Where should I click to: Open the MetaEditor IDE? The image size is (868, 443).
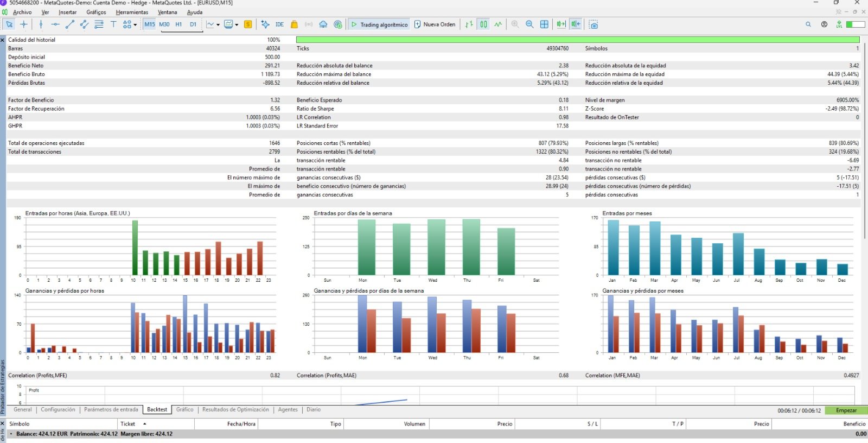click(x=279, y=24)
